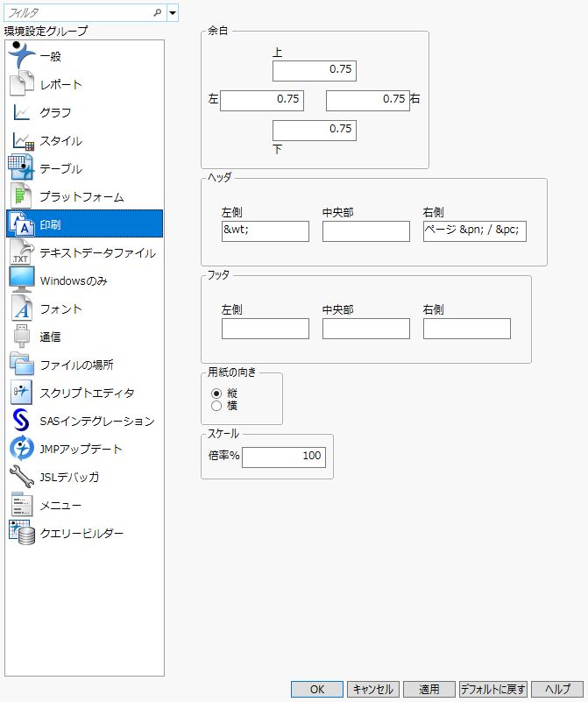Edit the 下 bottom margin field
This screenshot has height=702, width=588.
point(315,131)
